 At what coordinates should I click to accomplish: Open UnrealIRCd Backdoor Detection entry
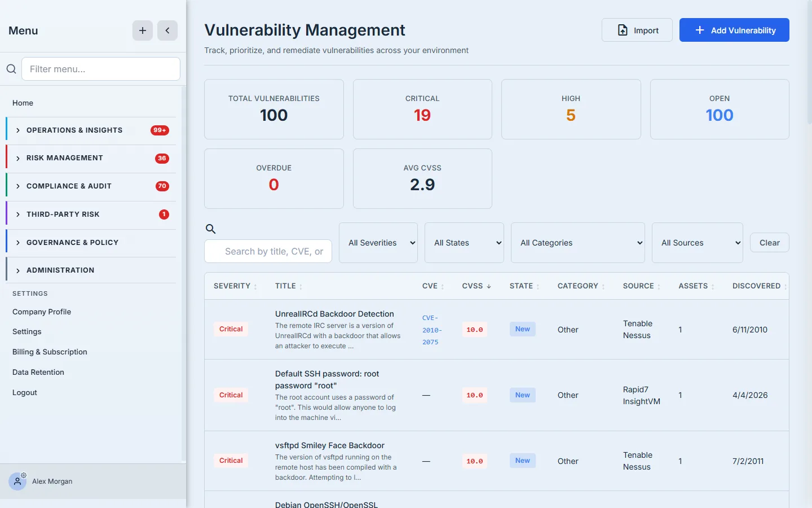tap(334, 314)
